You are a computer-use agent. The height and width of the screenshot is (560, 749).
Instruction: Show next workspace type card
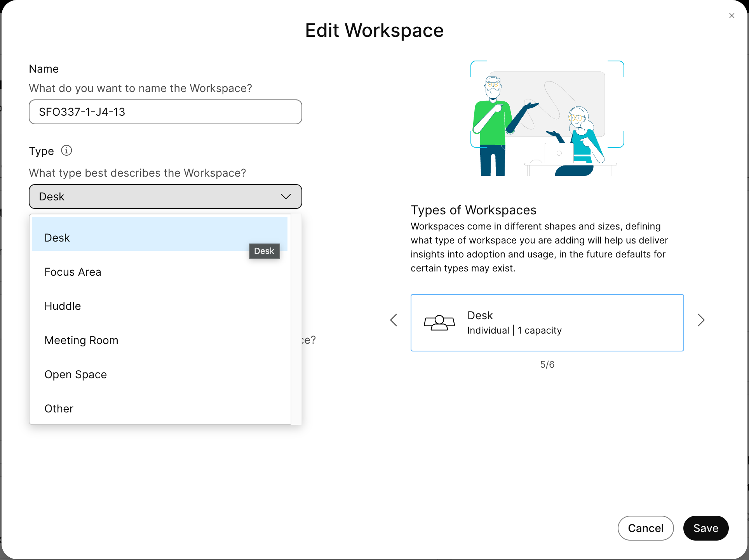pos(701,320)
